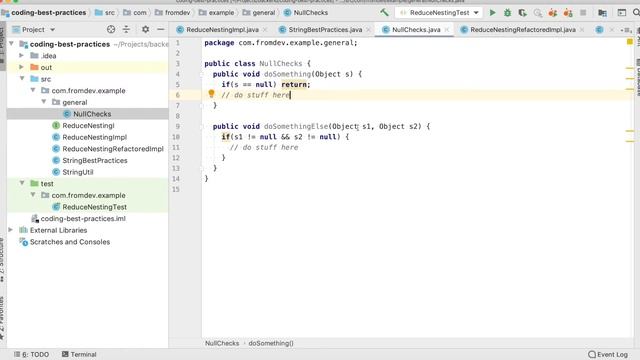
Task: Collapse the coding-best-practices root node
Action: pyautogui.click(x=11, y=43)
